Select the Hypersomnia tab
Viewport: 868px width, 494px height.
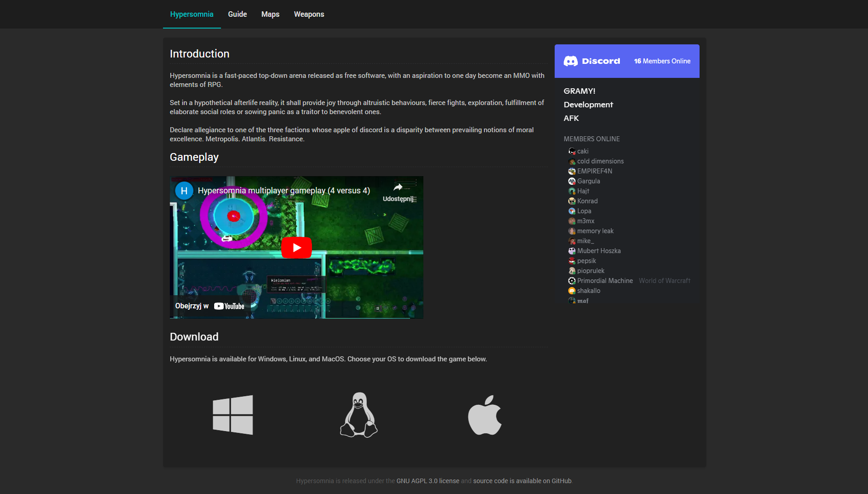pyautogui.click(x=192, y=14)
